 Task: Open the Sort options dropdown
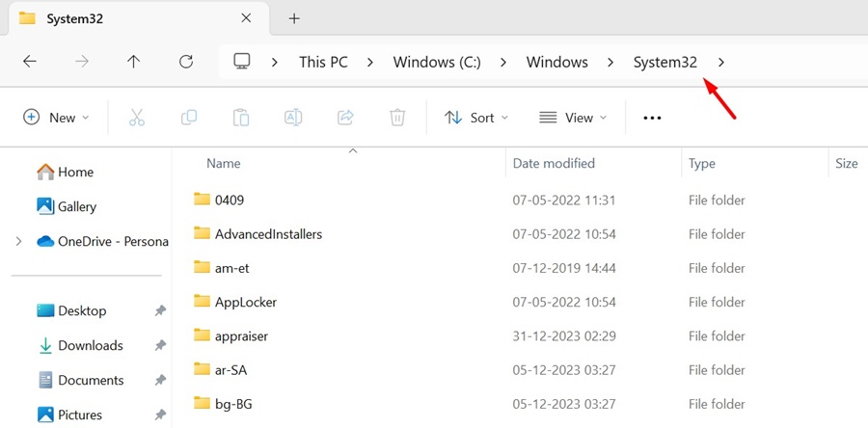(x=476, y=118)
